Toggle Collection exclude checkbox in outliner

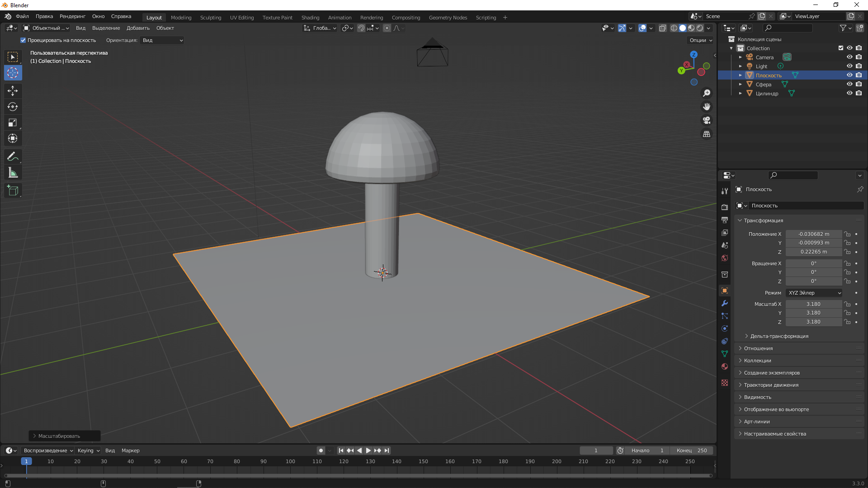click(x=841, y=48)
